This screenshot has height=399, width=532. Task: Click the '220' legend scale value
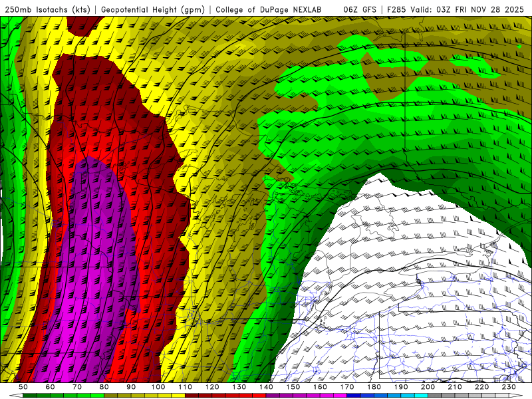(x=481, y=387)
